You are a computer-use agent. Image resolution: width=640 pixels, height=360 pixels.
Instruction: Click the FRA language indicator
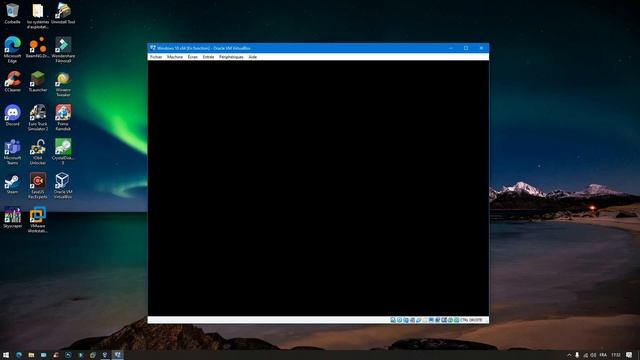tap(603, 355)
